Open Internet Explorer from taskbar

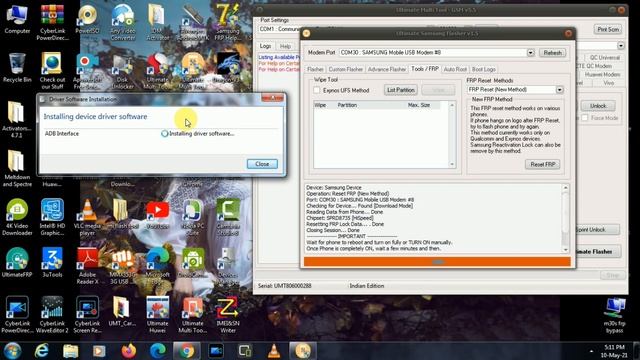tap(42, 351)
